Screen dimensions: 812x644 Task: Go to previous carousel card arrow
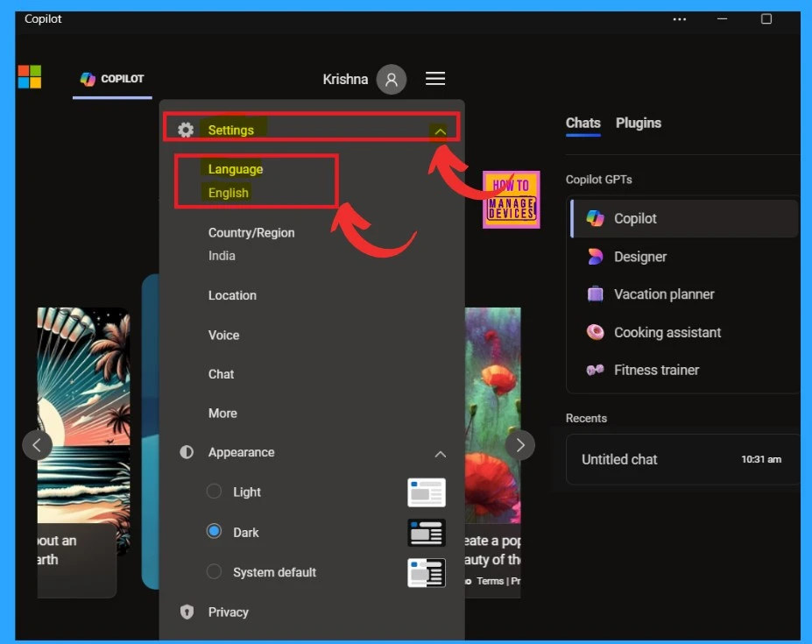(38, 445)
